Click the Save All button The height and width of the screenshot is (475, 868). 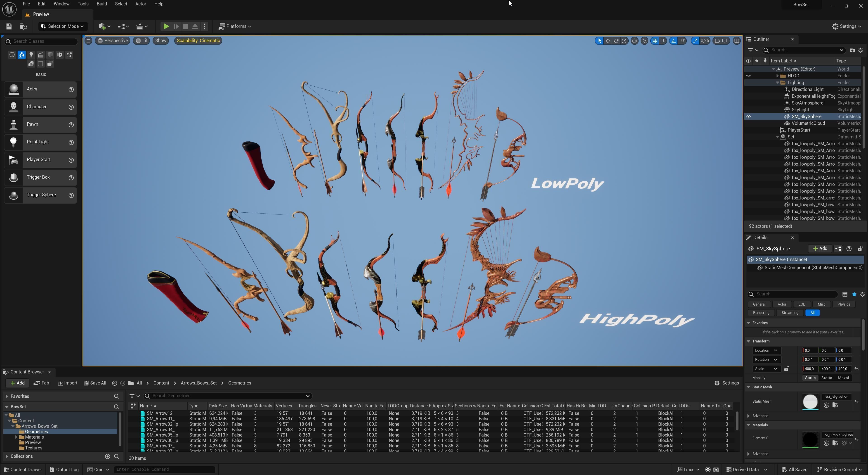click(95, 383)
